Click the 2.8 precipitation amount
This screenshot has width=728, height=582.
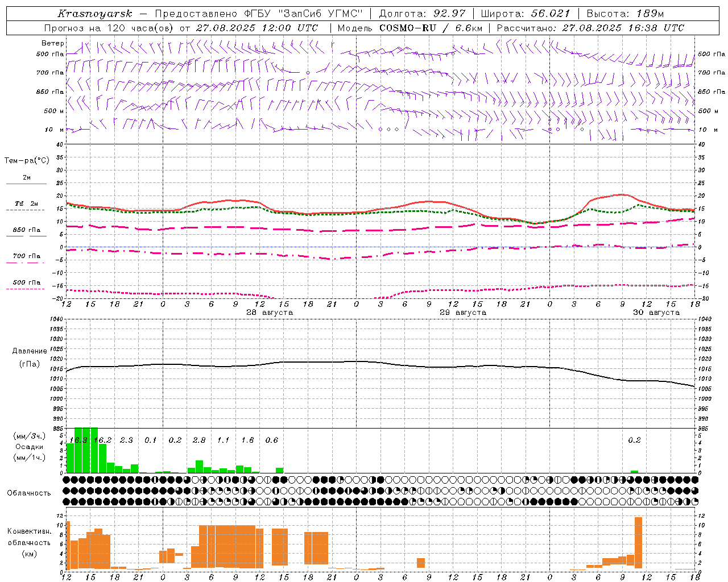click(x=199, y=440)
